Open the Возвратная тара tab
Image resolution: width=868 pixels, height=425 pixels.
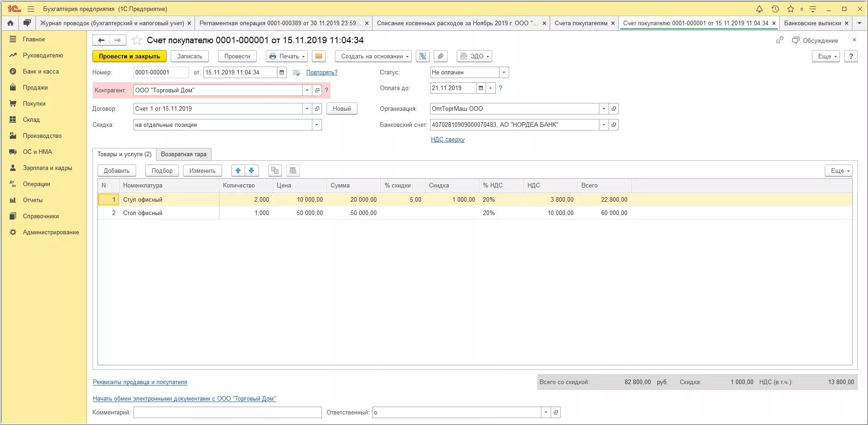point(184,154)
